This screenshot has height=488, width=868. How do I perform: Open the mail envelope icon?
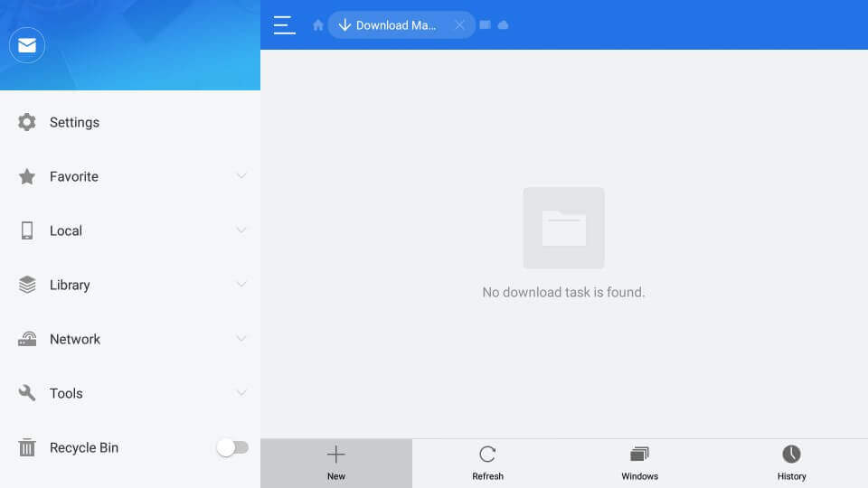pos(26,45)
